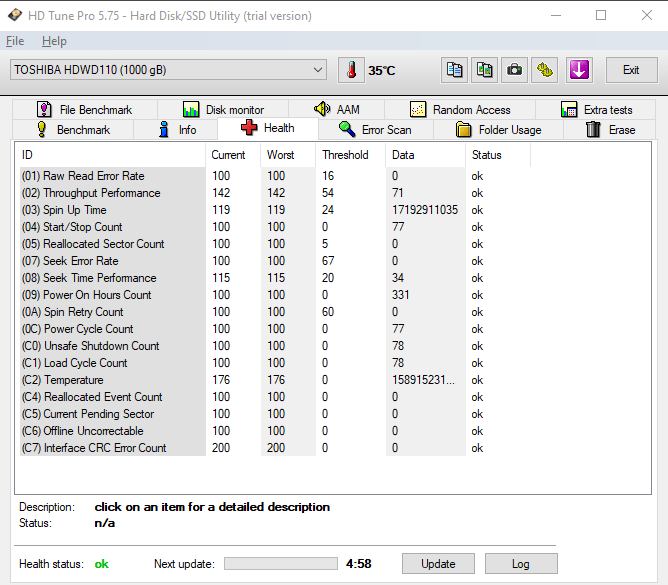Image resolution: width=668 pixels, height=585 pixels.
Task: Select the Current Pending Sector row
Action: [275, 414]
